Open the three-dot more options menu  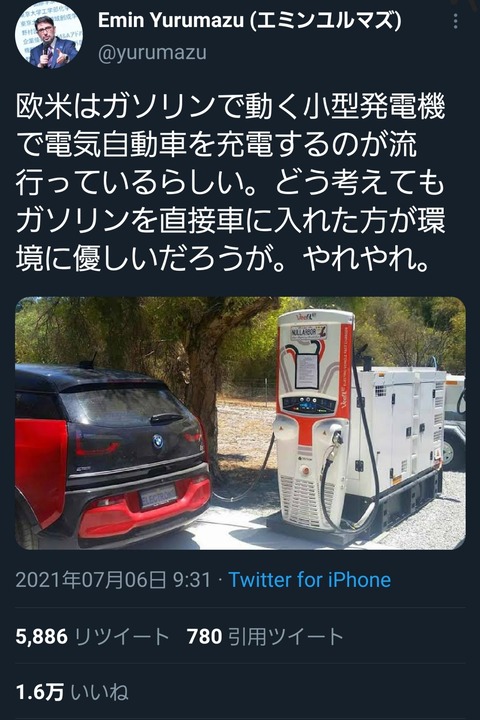point(455,21)
